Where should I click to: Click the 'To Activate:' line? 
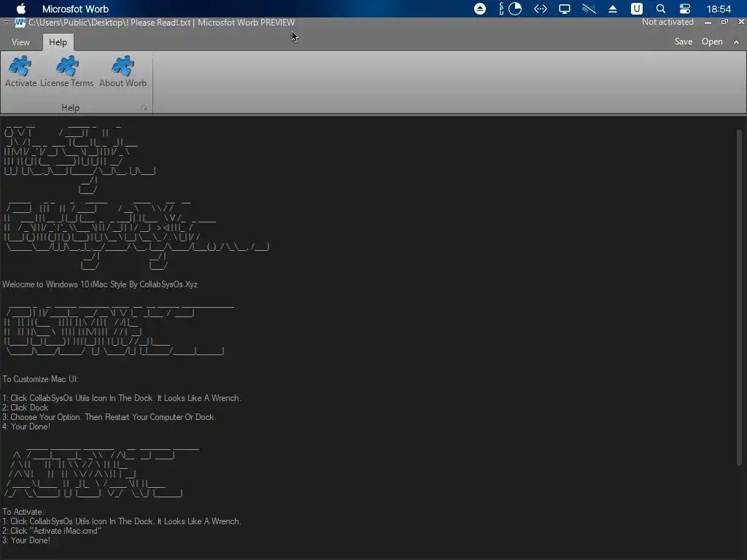coord(23,512)
